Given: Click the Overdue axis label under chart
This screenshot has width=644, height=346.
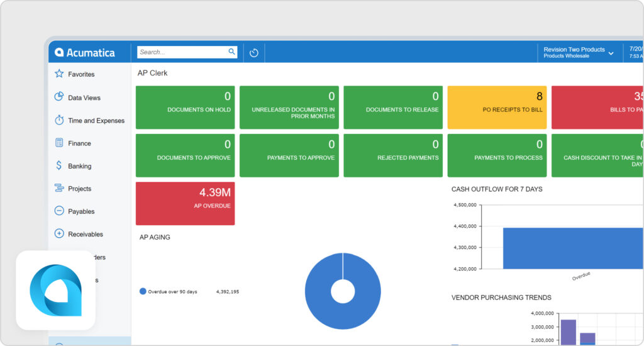Looking at the screenshot, I should (x=581, y=276).
